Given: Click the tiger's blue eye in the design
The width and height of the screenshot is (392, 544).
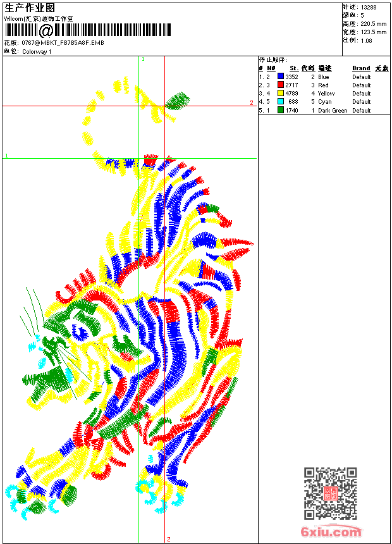Looking at the screenshot, I should click(x=80, y=332).
